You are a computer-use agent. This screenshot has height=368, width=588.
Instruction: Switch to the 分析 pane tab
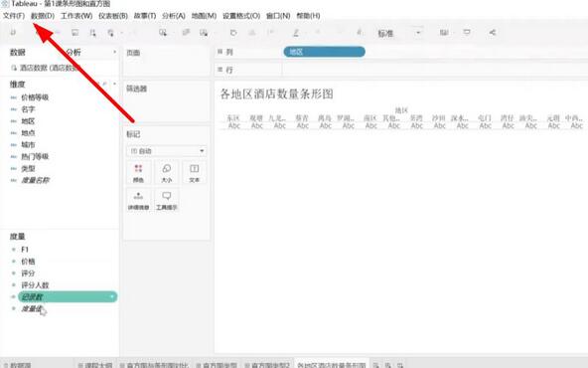pyautogui.click(x=73, y=52)
